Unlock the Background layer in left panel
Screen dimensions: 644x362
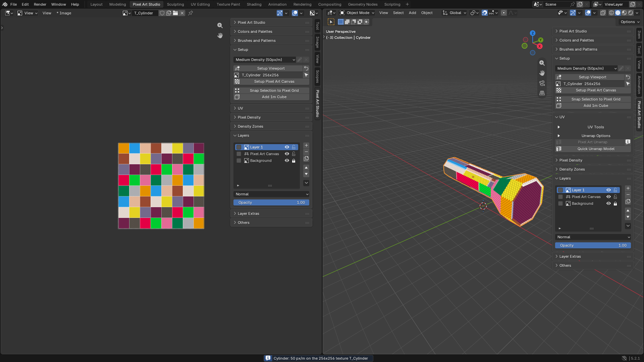[293, 161]
